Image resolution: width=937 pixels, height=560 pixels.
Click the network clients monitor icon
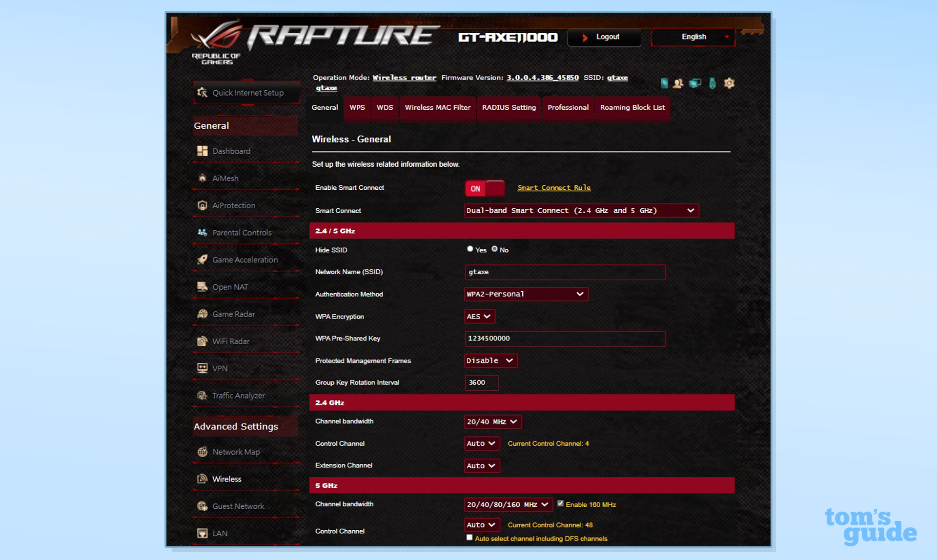tap(695, 83)
